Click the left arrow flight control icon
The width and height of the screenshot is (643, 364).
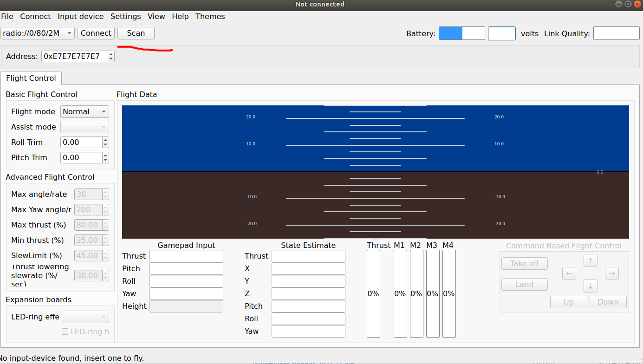[x=569, y=273]
